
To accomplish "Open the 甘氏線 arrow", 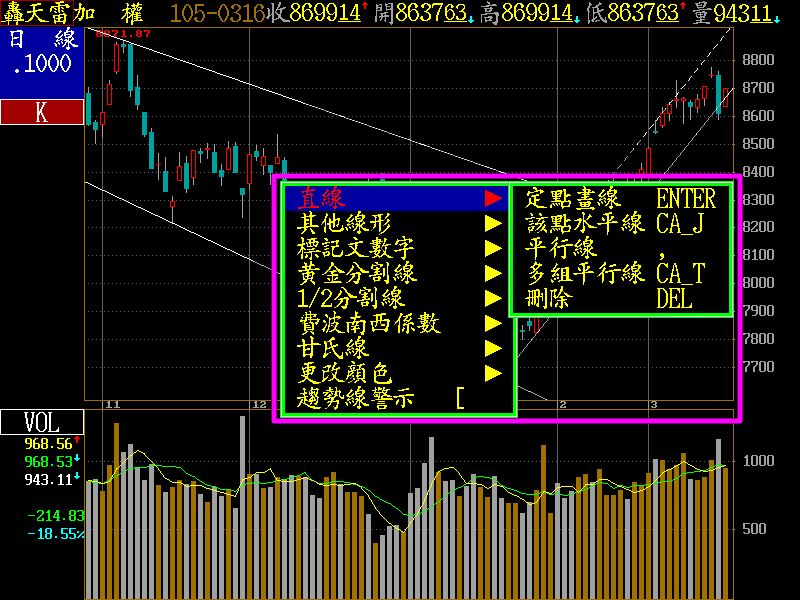I will (x=492, y=348).
